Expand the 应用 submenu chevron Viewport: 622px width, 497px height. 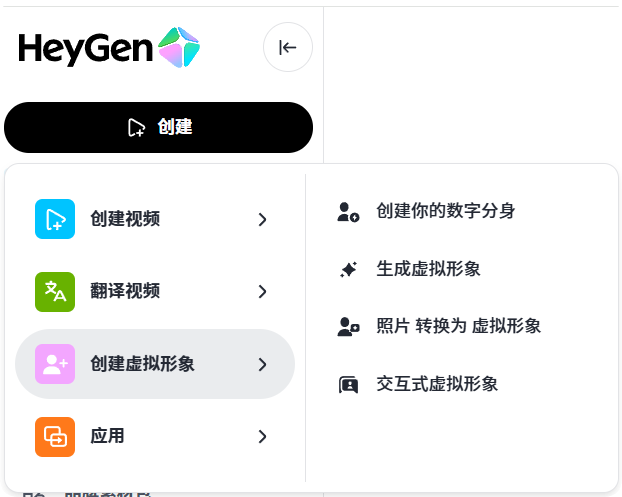[262, 436]
